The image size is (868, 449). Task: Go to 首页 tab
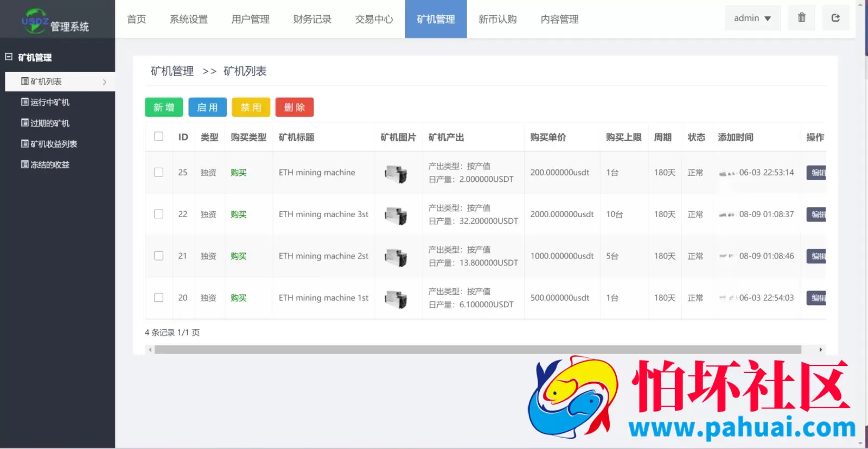coord(136,19)
